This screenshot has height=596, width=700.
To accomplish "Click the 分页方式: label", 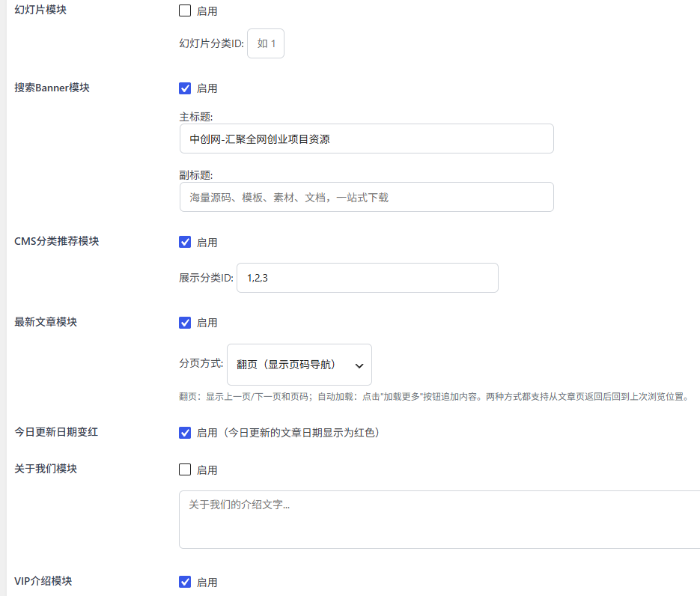I will point(201,363).
